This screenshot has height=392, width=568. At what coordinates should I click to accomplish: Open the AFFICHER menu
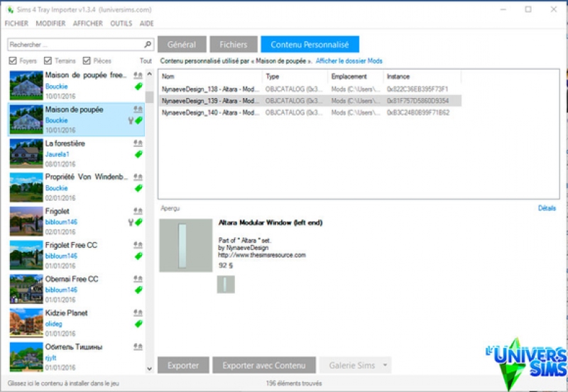88,23
